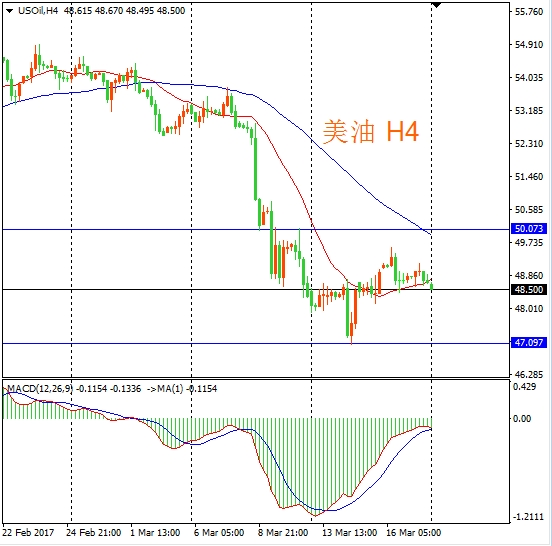Click the dropdown triangle beside USOil,H4
The height and width of the screenshot is (546, 552).
click(x=10, y=11)
